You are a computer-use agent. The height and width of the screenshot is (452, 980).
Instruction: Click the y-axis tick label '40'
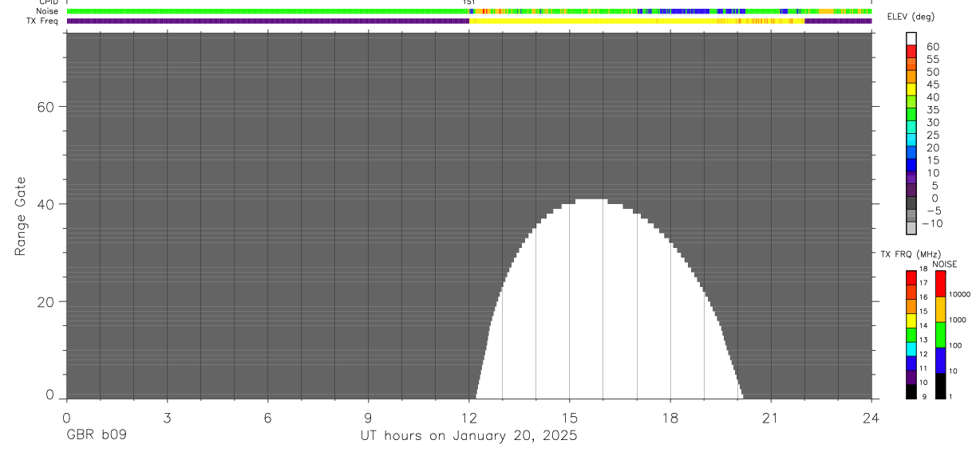click(x=45, y=204)
